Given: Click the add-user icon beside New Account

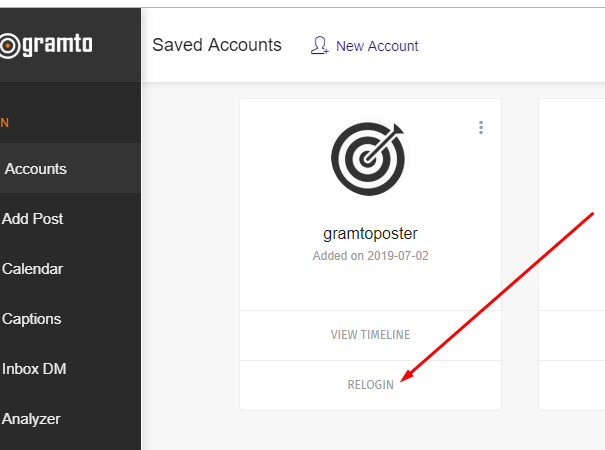Looking at the screenshot, I should 320,46.
